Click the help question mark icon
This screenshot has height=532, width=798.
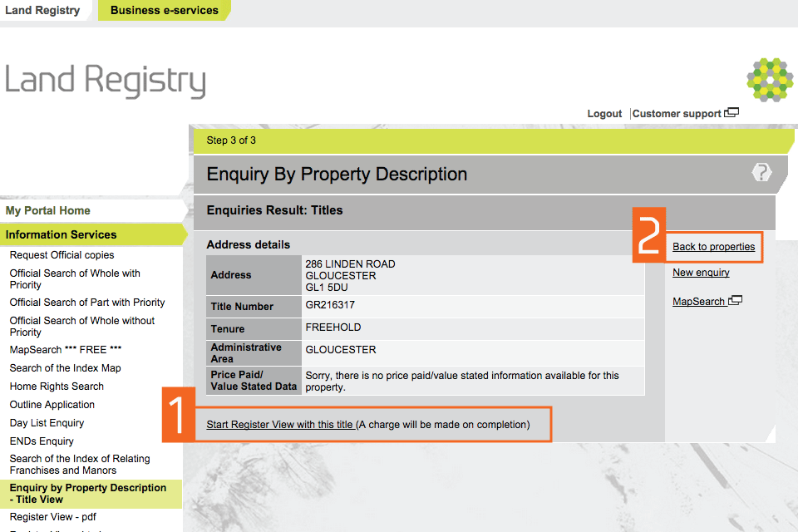[x=761, y=173]
